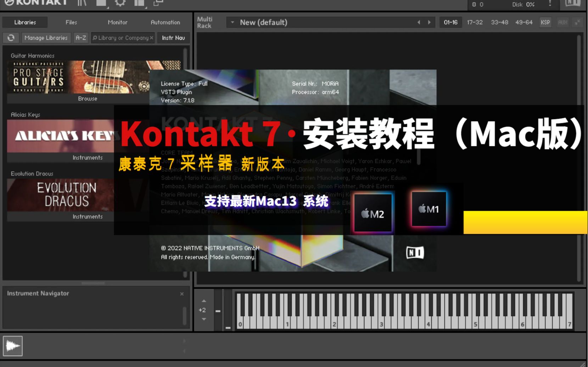
Task: Open the gear Options icon
Action: click(x=120, y=3)
